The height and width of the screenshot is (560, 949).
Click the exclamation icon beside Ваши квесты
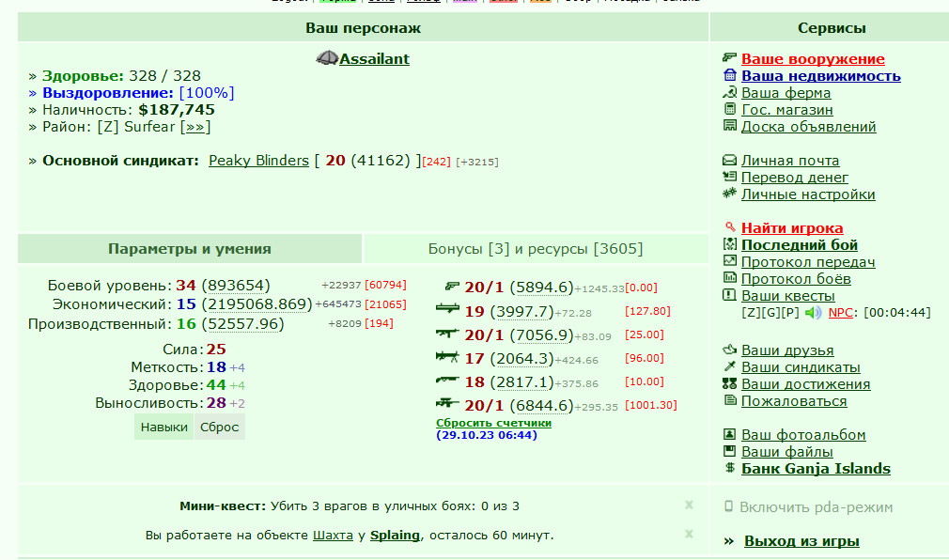click(x=730, y=295)
